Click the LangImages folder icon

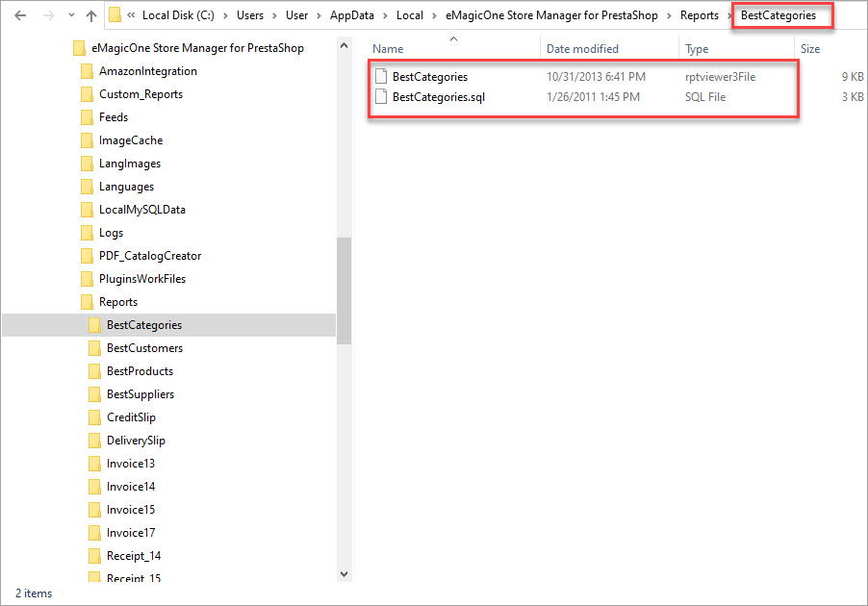(x=87, y=164)
